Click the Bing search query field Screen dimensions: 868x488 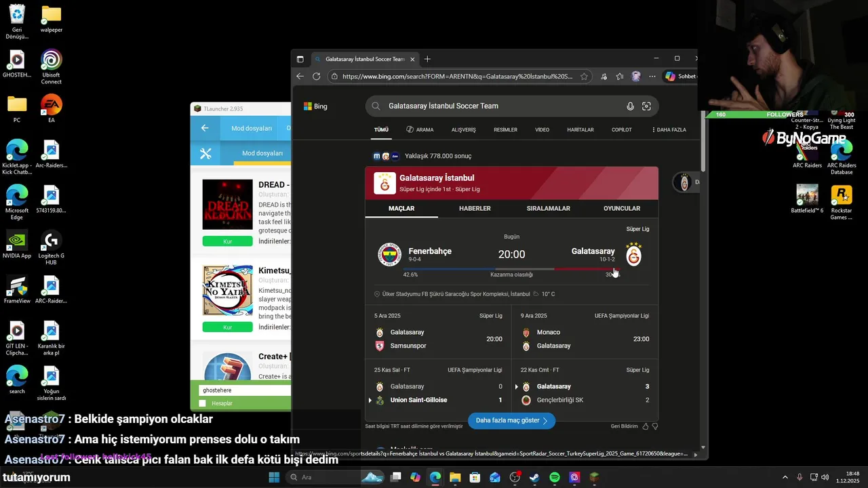point(502,106)
